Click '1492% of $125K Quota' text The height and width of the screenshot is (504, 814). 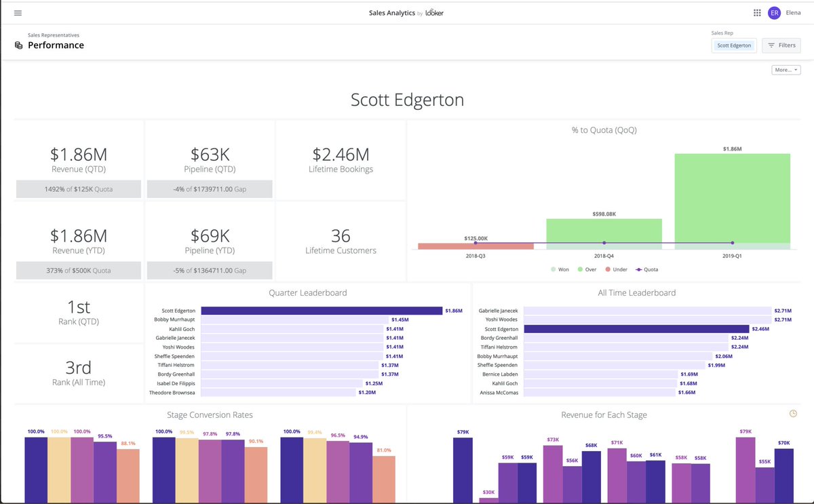click(x=78, y=189)
